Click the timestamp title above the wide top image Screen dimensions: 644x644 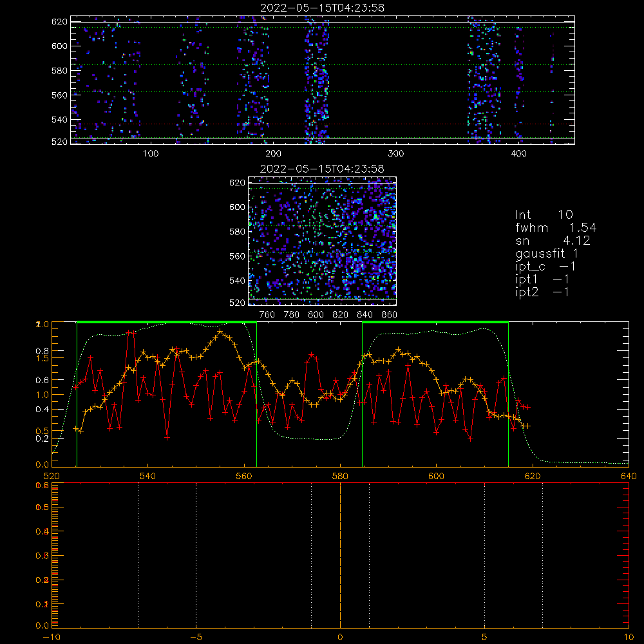[x=323, y=8]
